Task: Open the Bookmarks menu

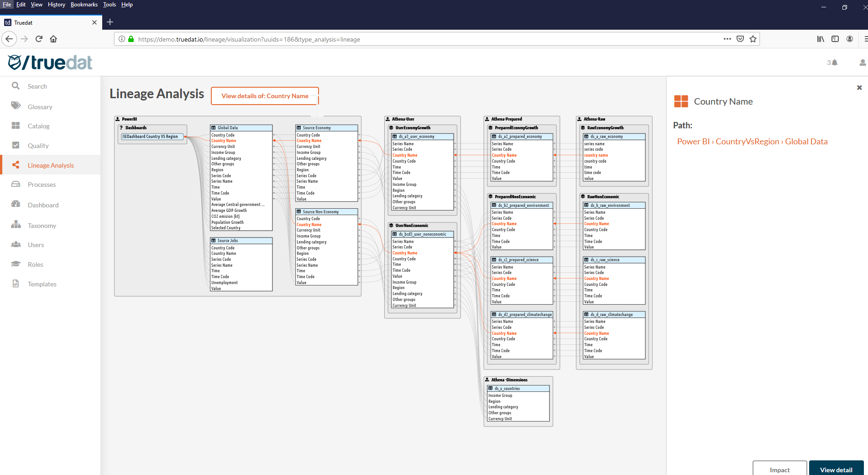Action: tap(84, 5)
